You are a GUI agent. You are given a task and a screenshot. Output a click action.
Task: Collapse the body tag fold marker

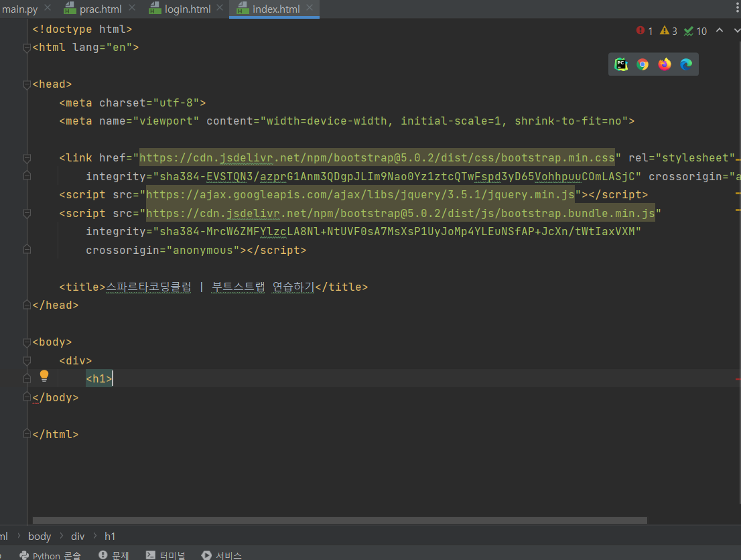pyautogui.click(x=27, y=342)
